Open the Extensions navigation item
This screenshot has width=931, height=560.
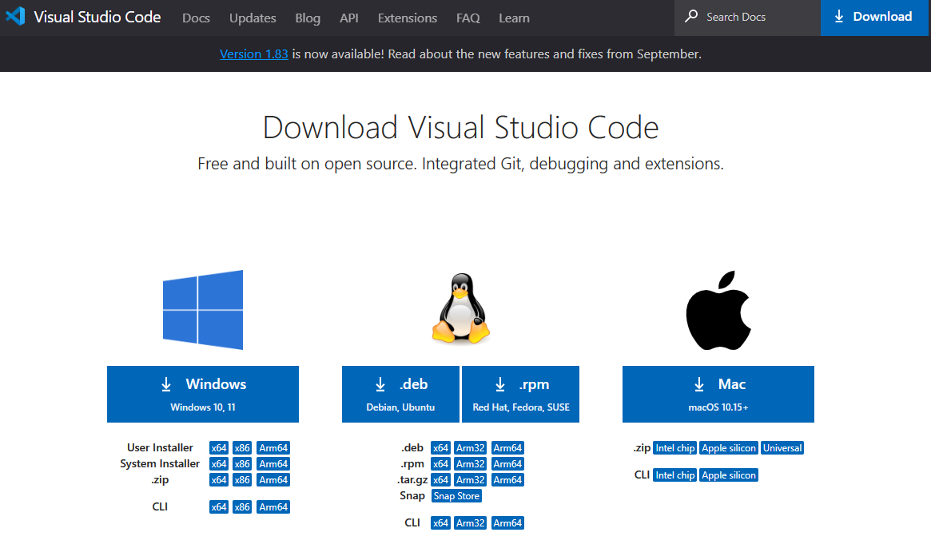408,18
